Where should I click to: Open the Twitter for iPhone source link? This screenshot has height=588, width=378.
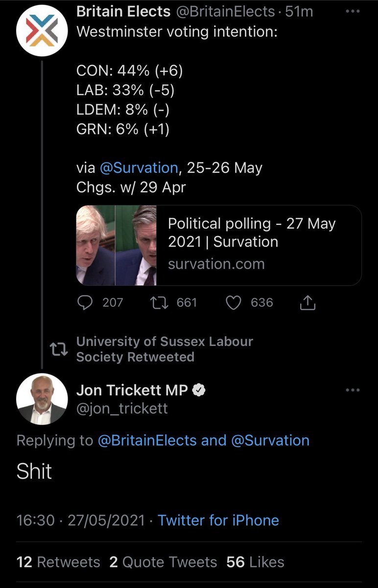click(218, 520)
